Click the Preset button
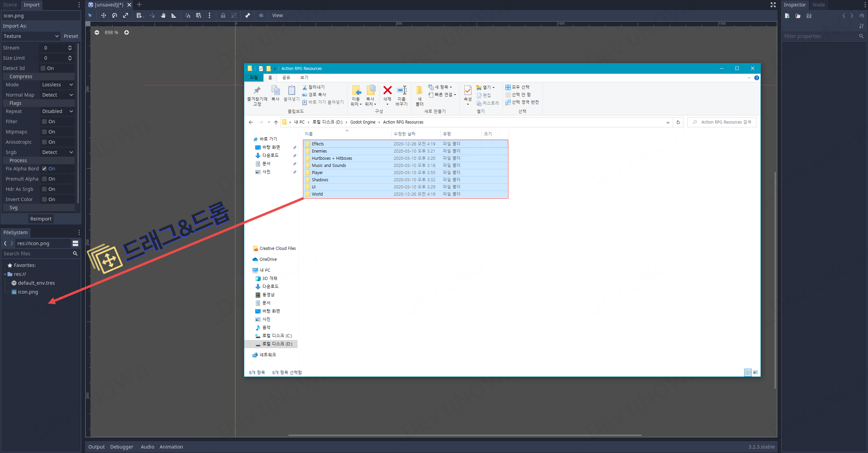 pyautogui.click(x=71, y=36)
